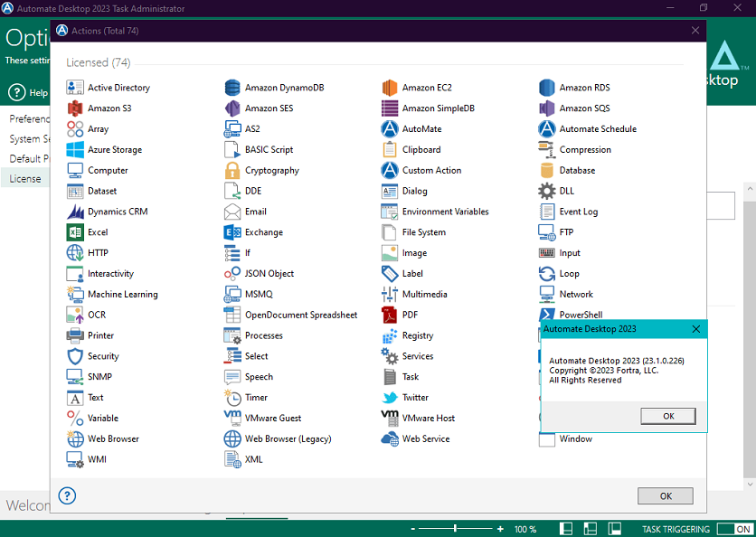Viewport: 756px width, 537px height.
Task: Open Help in the Task Administrator window
Action: 29,92
